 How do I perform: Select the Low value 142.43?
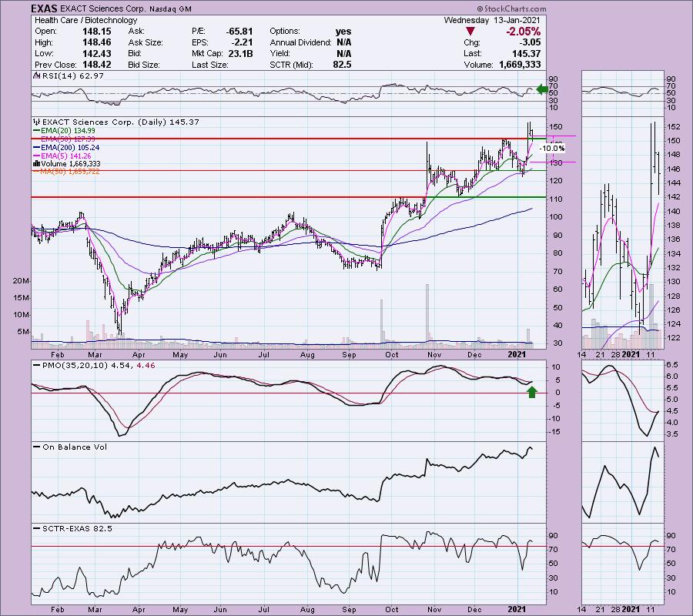(96, 53)
